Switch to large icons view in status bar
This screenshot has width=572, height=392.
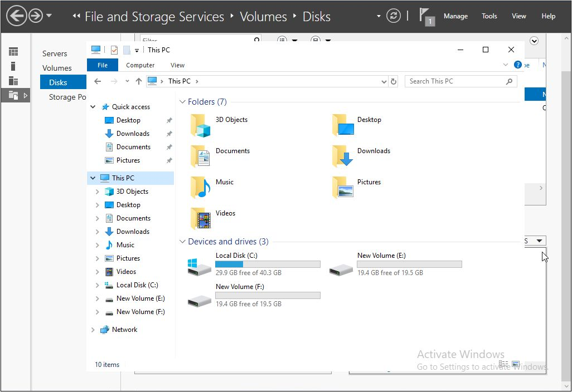pyautogui.click(x=516, y=364)
